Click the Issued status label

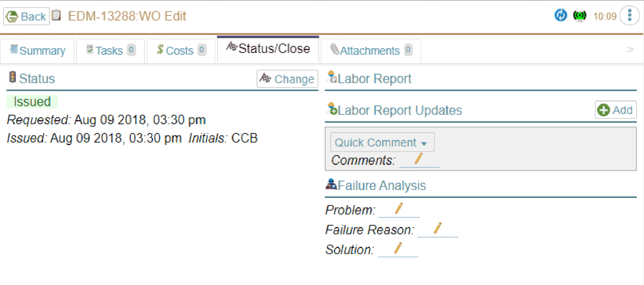[32, 102]
